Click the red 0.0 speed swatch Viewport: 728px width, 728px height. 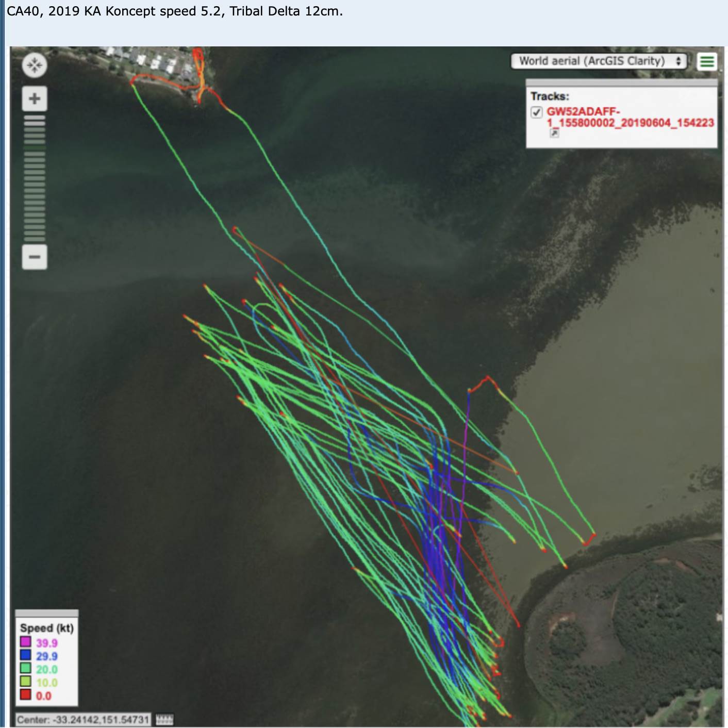click(25, 695)
